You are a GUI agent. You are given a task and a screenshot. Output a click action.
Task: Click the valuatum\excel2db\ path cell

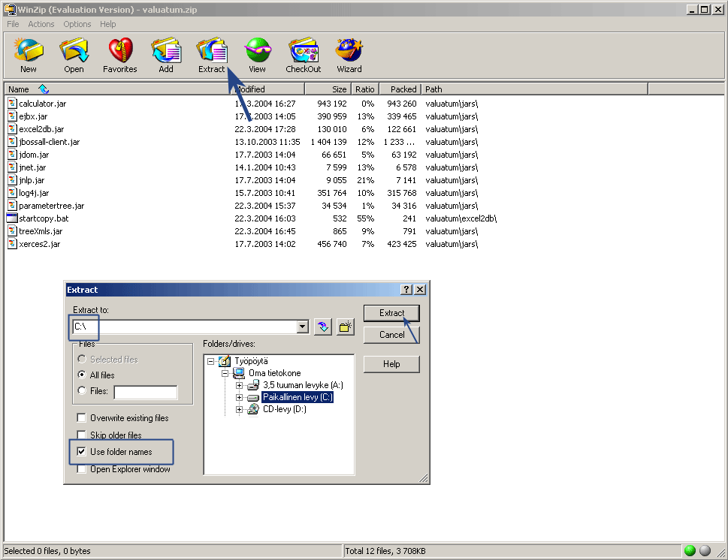[461, 218]
